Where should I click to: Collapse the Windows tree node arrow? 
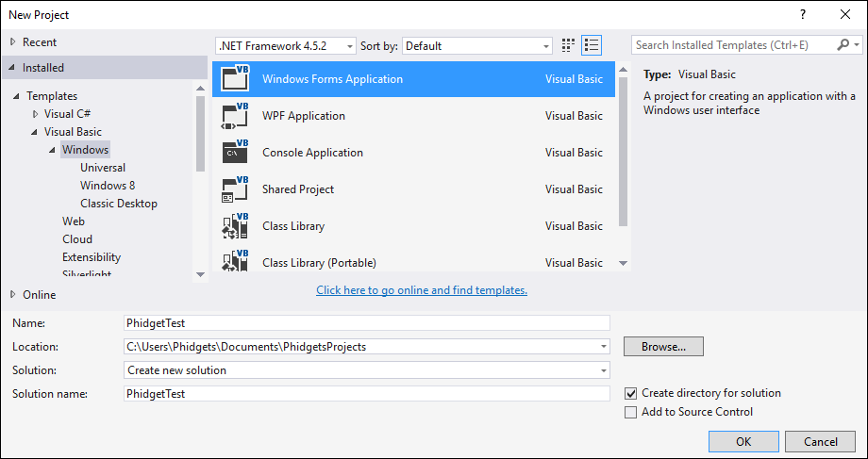pyautogui.click(x=52, y=150)
